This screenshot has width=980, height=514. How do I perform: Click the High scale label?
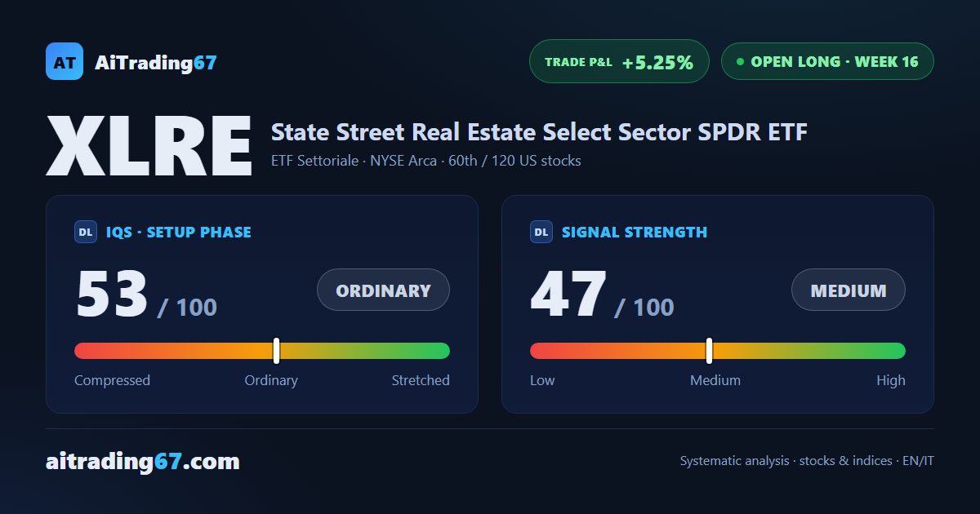click(891, 380)
